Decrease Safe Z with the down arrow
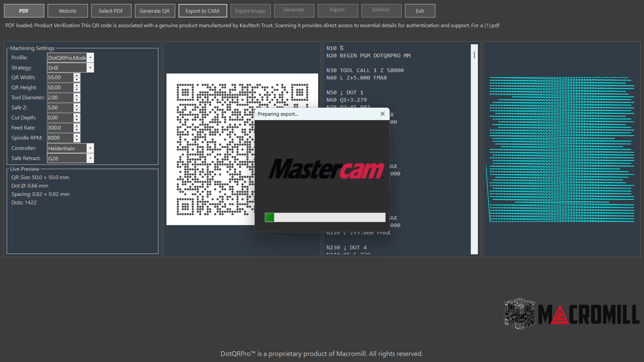 coord(77,110)
